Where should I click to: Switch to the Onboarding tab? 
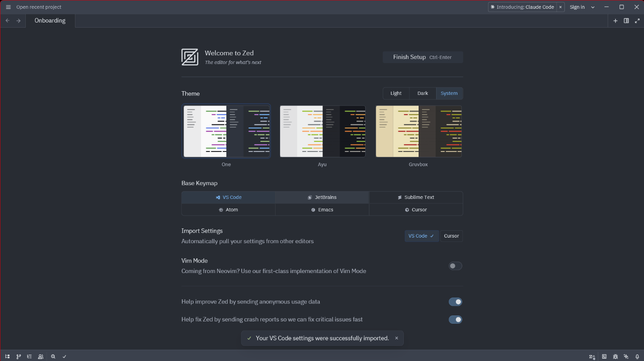click(x=50, y=20)
